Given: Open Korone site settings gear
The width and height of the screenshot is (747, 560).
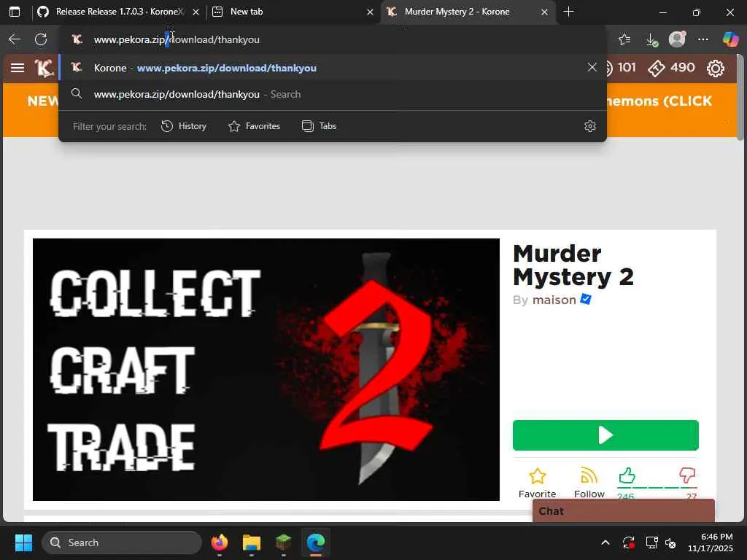Looking at the screenshot, I should click(715, 69).
